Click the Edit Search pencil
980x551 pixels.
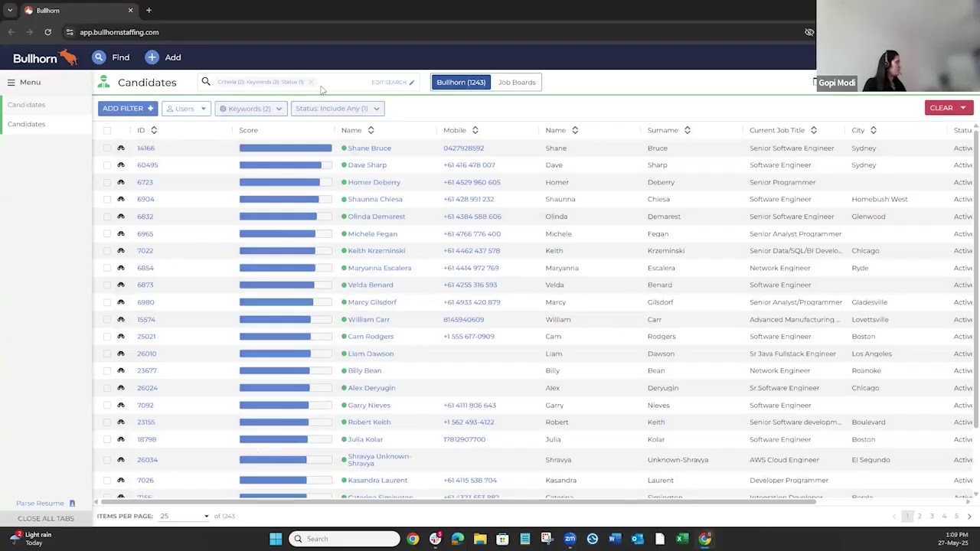(x=412, y=82)
